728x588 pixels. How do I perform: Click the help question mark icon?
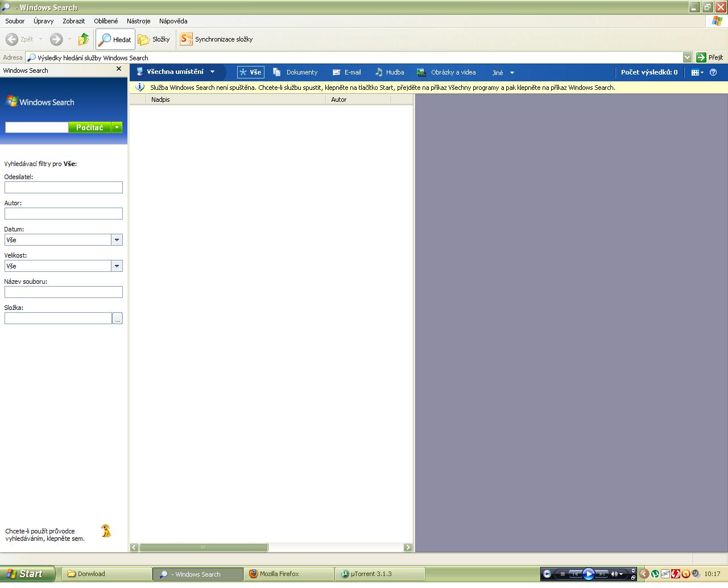click(713, 72)
